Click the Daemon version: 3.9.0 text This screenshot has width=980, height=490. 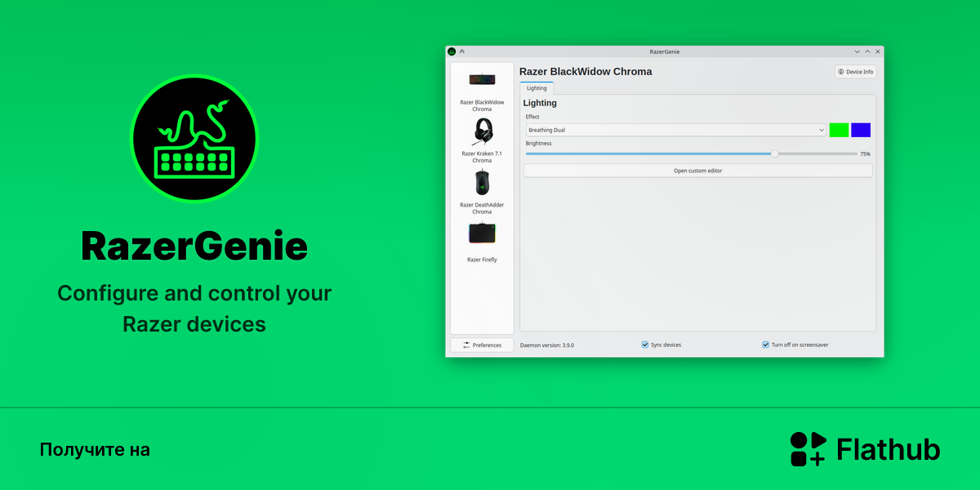(x=547, y=345)
